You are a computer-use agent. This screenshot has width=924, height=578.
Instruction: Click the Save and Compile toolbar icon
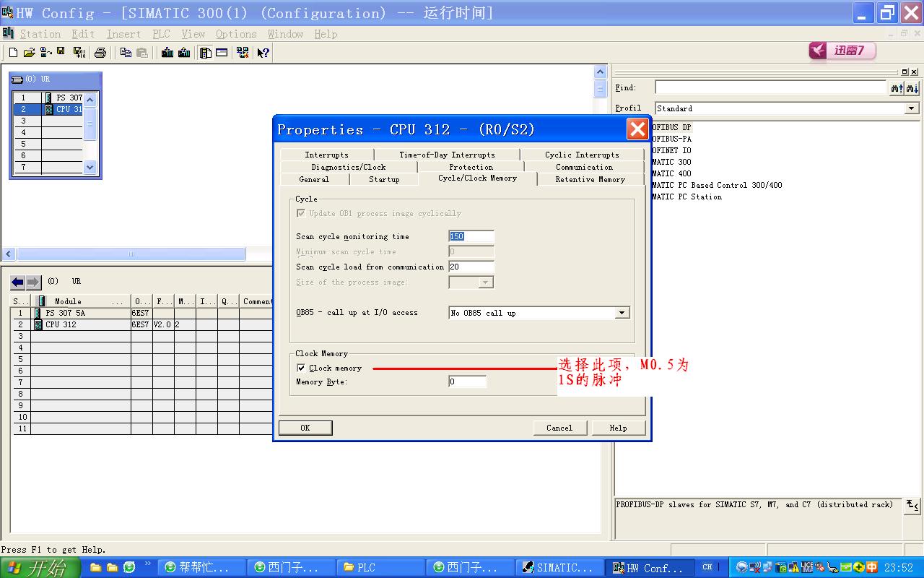[79, 53]
